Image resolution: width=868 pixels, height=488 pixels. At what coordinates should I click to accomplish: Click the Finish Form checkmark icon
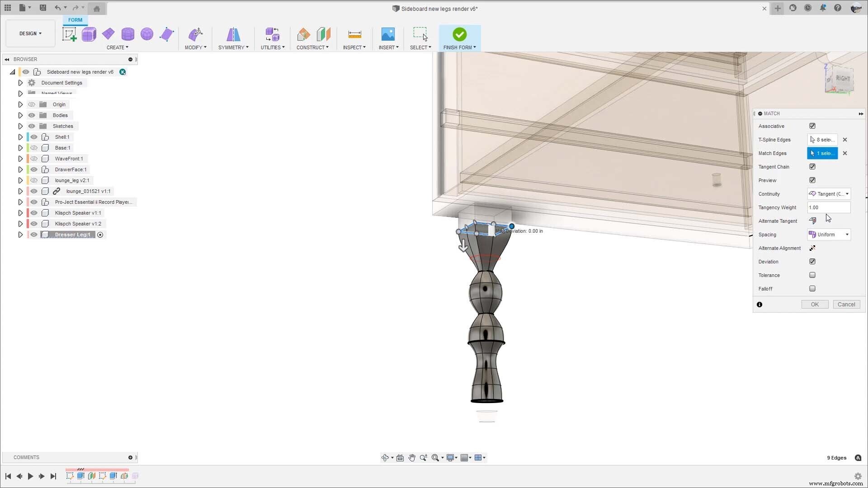[460, 34]
